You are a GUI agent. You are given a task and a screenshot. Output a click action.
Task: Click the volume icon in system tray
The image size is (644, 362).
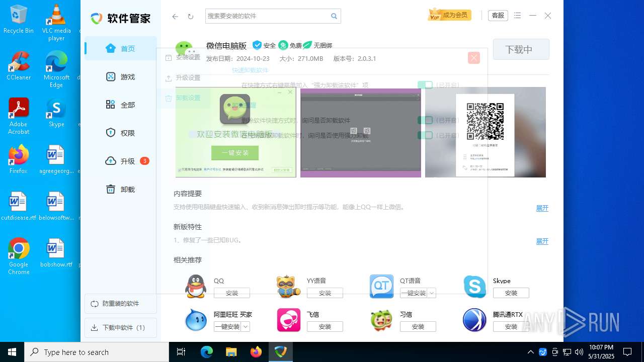click(x=579, y=352)
